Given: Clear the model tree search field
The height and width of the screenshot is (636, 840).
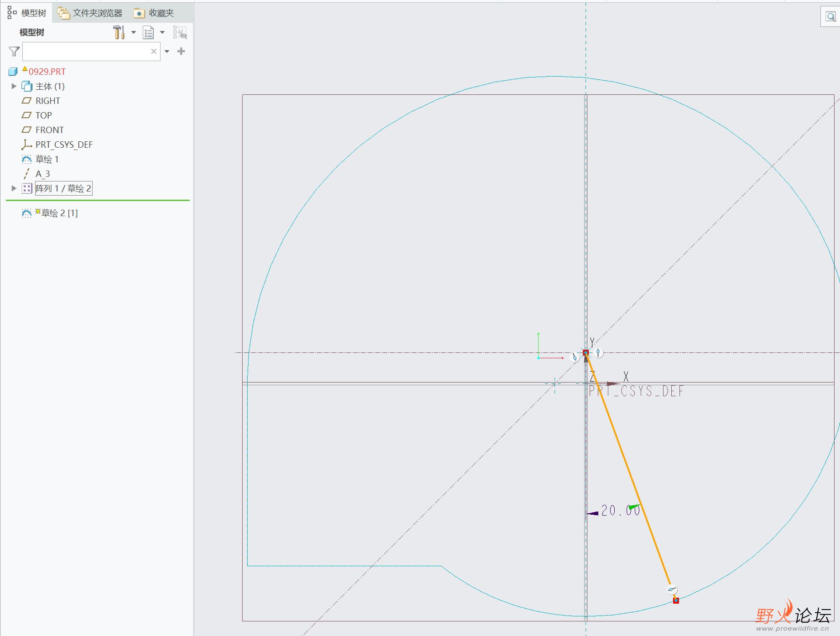Looking at the screenshot, I should click(154, 52).
